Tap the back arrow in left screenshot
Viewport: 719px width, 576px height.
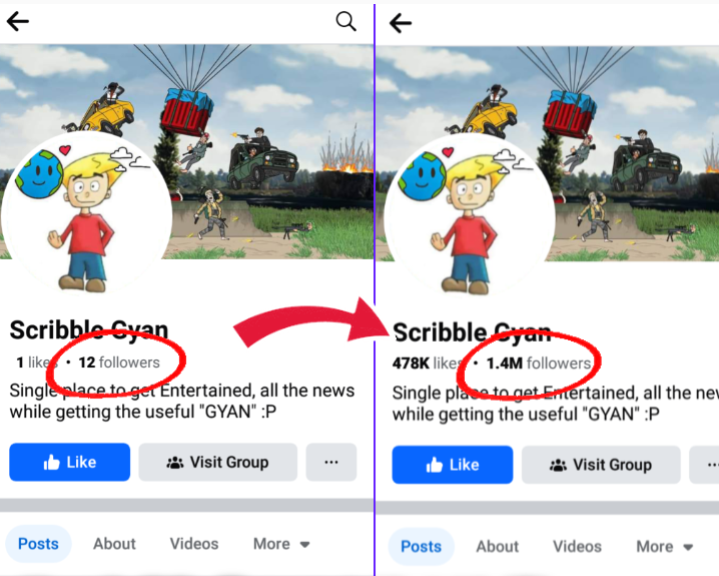tap(18, 21)
